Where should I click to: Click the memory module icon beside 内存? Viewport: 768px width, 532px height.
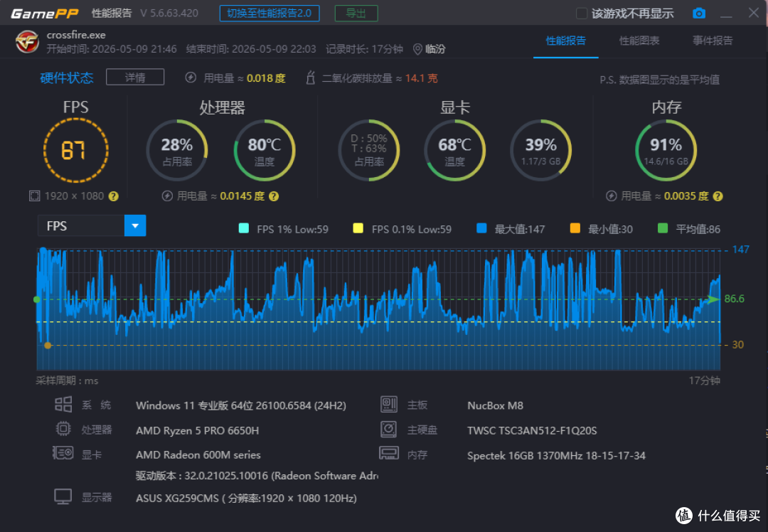pyautogui.click(x=389, y=453)
